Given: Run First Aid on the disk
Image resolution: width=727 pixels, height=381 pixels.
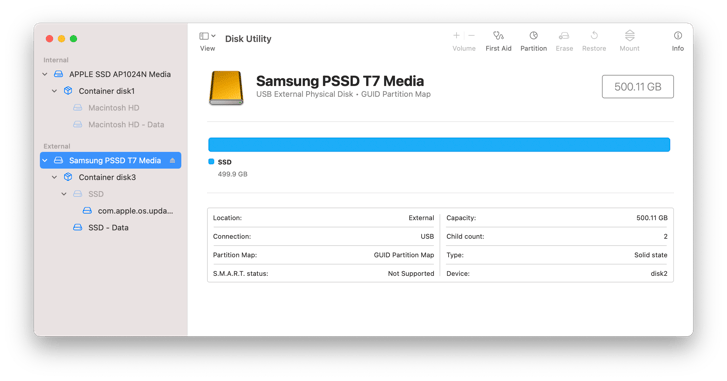Looking at the screenshot, I should click(x=498, y=36).
